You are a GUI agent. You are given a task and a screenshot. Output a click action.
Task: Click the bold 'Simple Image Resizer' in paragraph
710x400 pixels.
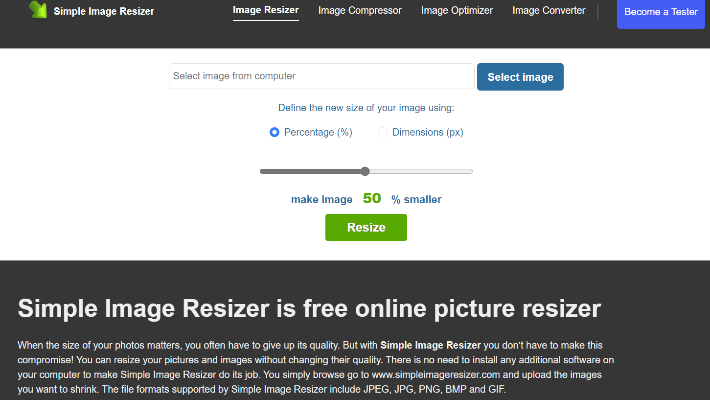tap(430, 345)
